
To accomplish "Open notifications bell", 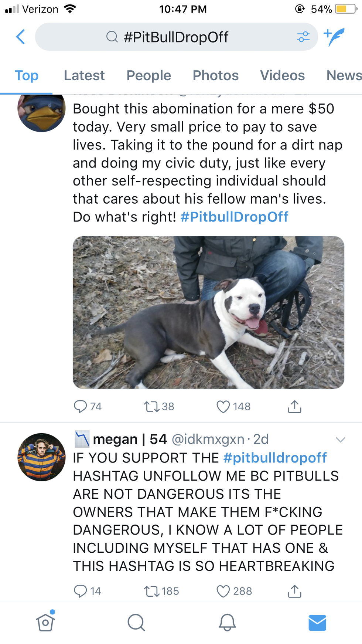I will pyautogui.click(x=227, y=623).
